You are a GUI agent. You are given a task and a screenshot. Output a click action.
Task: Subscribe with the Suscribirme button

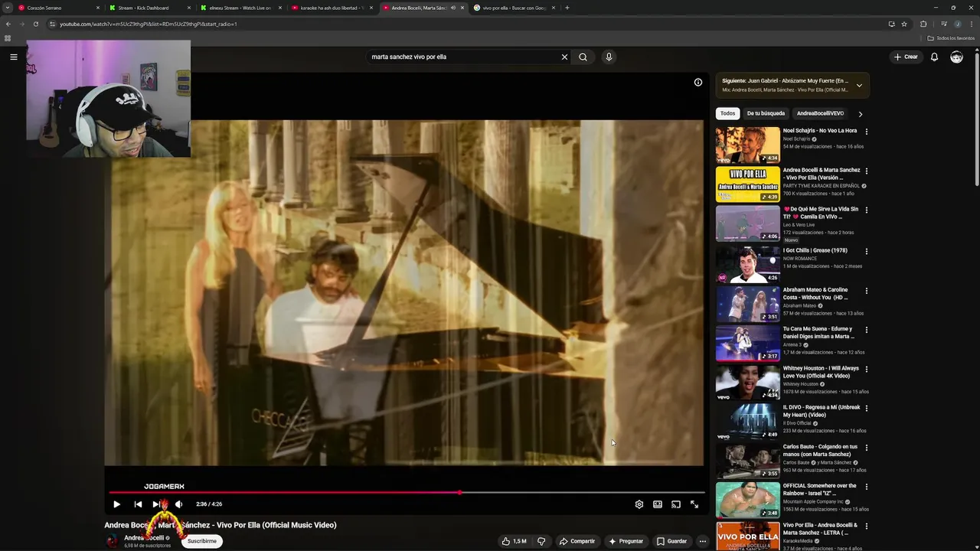[x=202, y=541]
